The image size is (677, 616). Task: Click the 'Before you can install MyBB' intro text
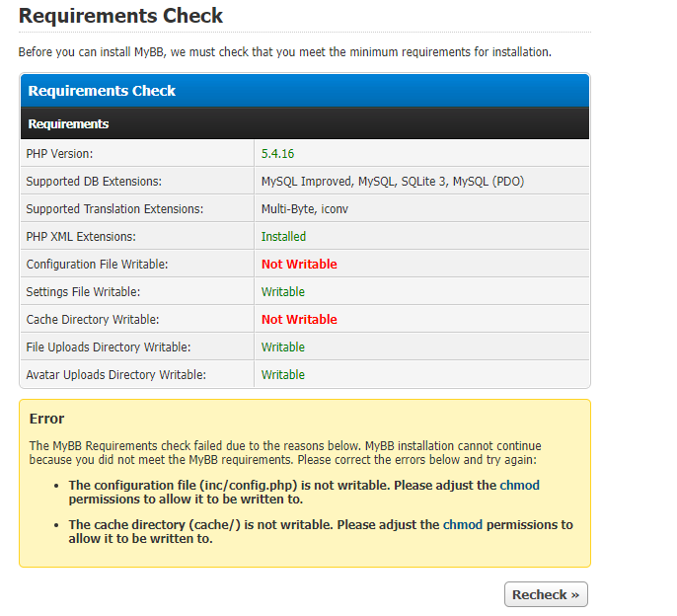[285, 52]
